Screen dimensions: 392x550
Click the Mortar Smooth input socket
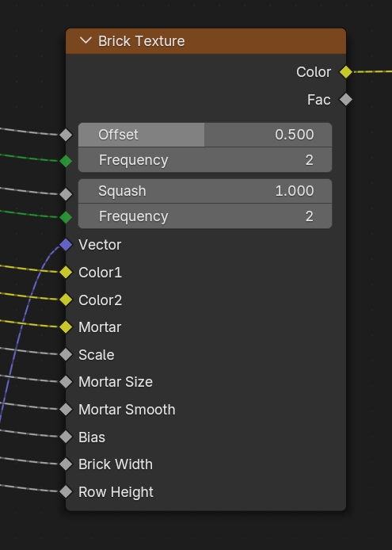(x=66, y=410)
